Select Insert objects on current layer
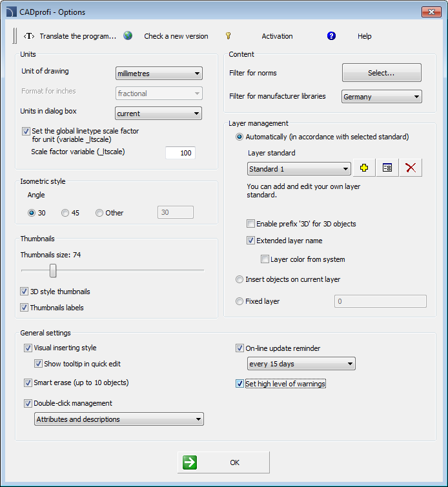The image size is (448, 487). (x=239, y=279)
